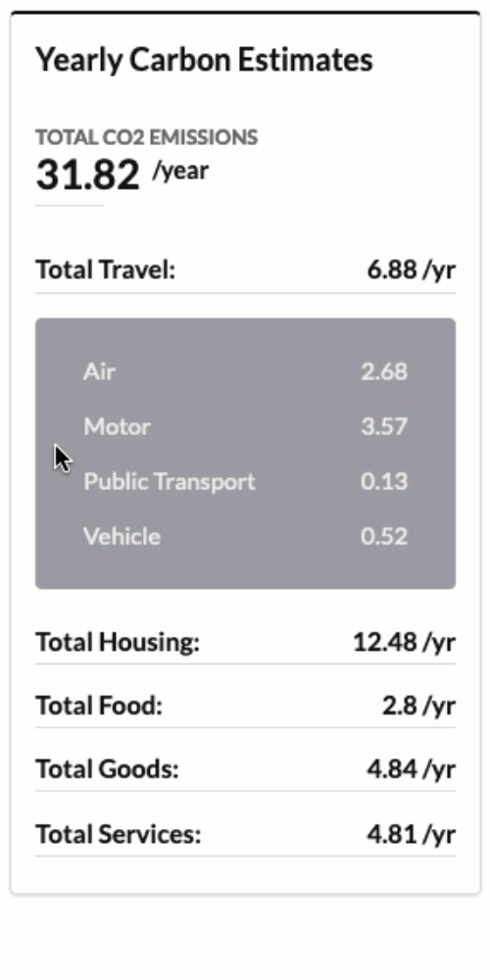490x980 pixels.
Task: Click the 2.8 /yr food value
Action: (418, 706)
